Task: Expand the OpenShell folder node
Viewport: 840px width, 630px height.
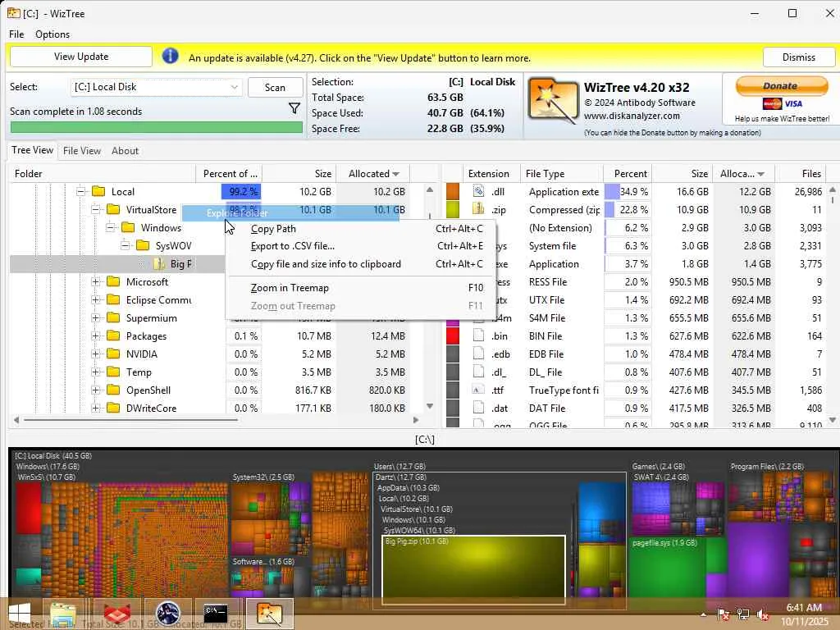Action: 95,390
